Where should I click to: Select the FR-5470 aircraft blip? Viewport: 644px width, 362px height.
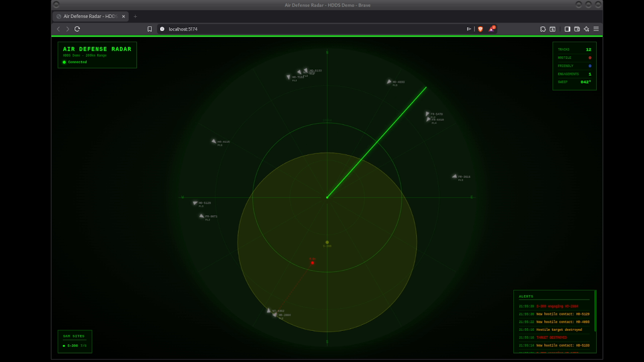[x=427, y=114]
